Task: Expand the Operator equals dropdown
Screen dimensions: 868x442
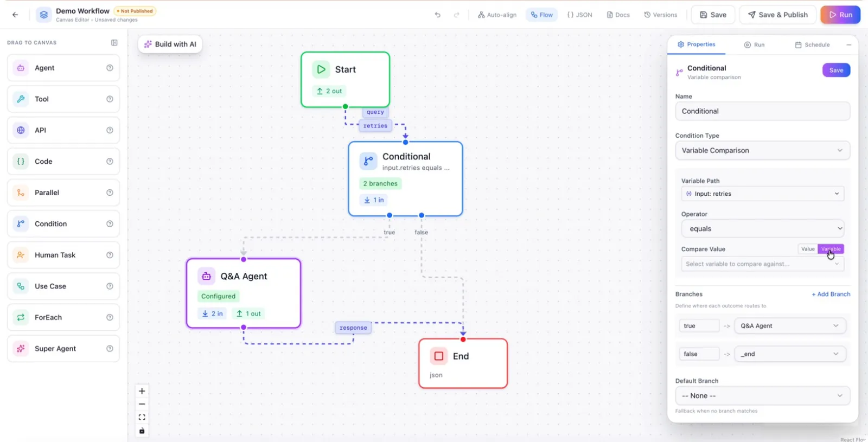Action: tap(762, 228)
